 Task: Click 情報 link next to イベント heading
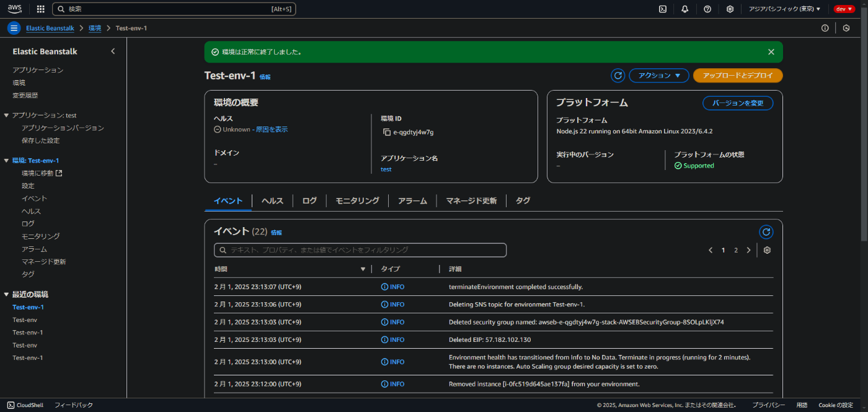[x=276, y=233]
